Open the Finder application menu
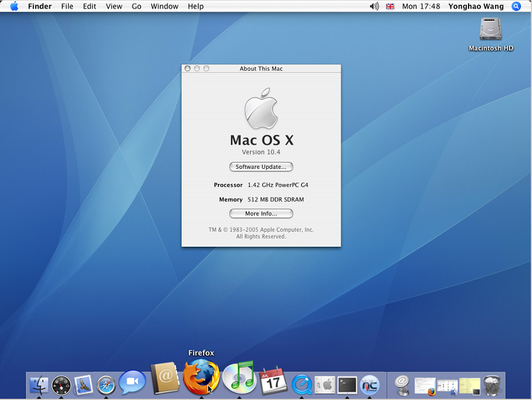Image resolution: width=532 pixels, height=400 pixels. 40,6
